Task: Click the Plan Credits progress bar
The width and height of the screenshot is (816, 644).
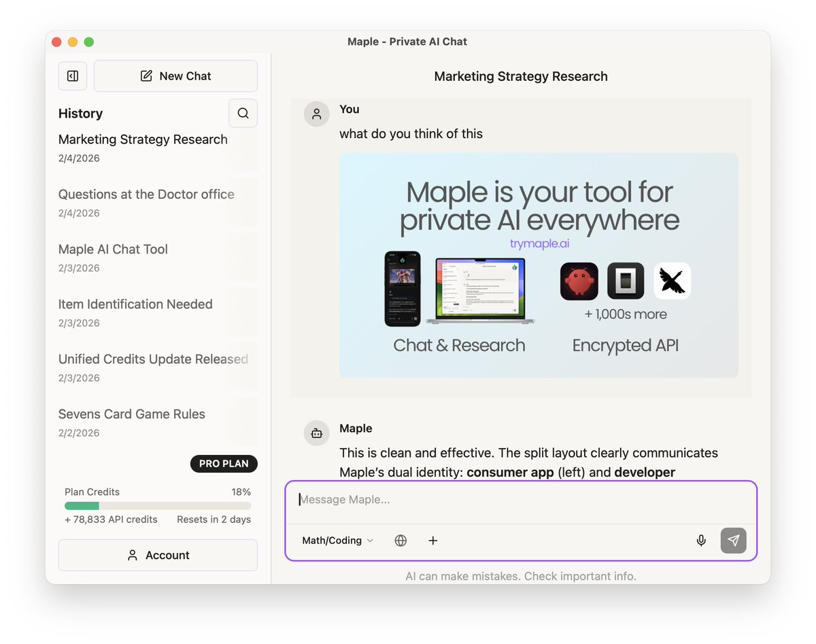Action: coord(158,506)
